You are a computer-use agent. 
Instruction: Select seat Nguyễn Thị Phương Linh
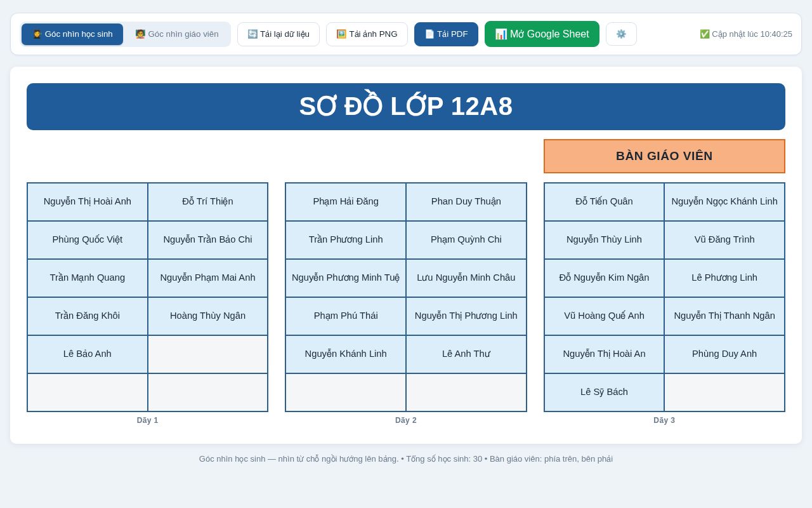coord(466,316)
